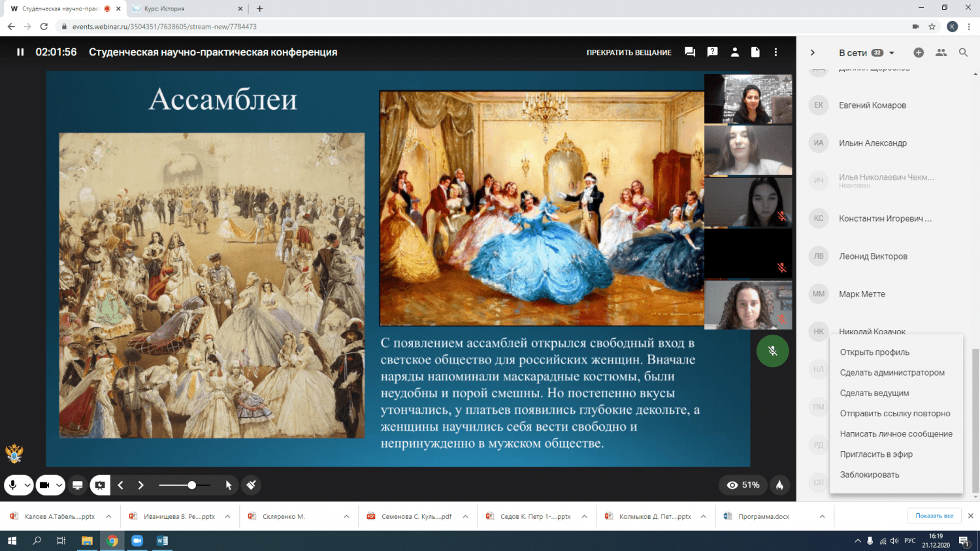Viewport: 980px width, 551px height.
Task: Click the camera permission icon in address bar
Action: click(x=915, y=27)
